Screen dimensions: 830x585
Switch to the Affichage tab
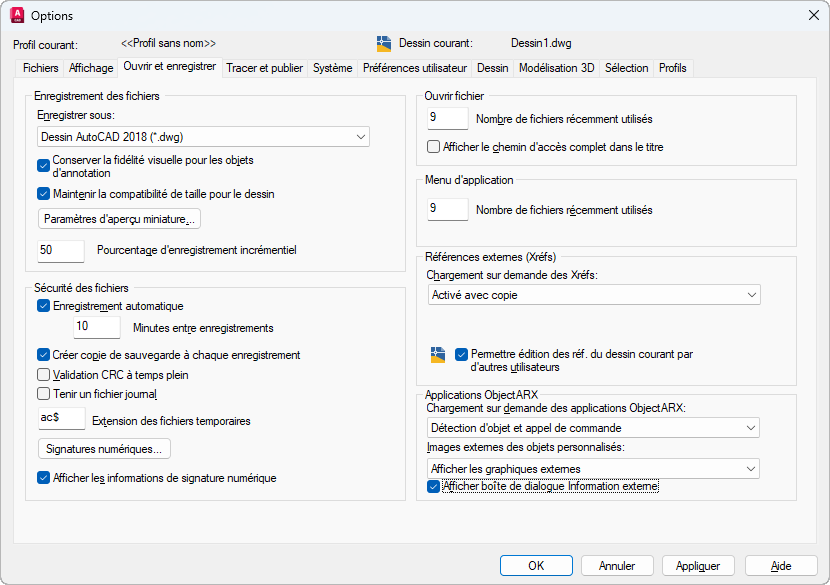91,68
